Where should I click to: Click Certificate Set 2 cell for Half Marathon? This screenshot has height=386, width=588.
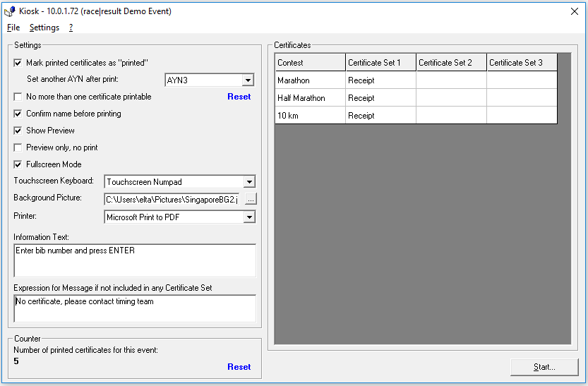(452, 98)
